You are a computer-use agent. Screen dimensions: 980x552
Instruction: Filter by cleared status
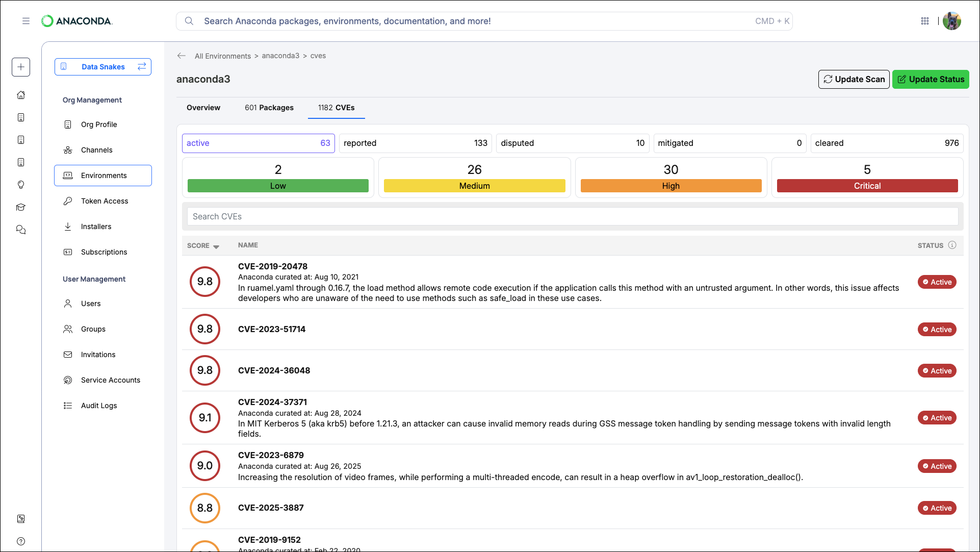pyautogui.click(x=887, y=143)
